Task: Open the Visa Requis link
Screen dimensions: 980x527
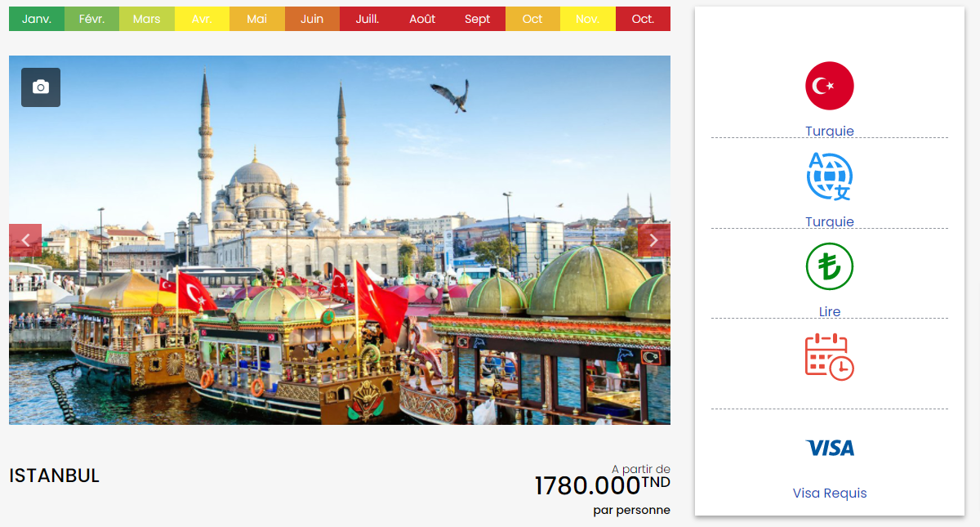Action: coord(830,494)
